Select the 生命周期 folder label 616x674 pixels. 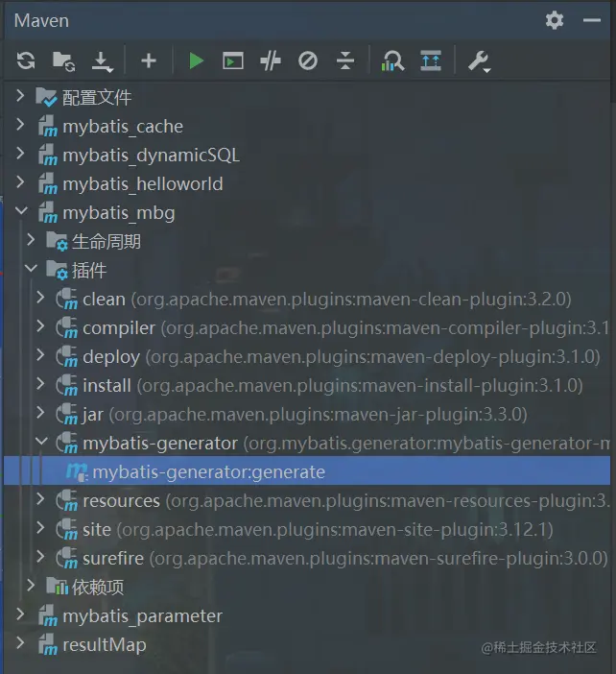pyautogui.click(x=107, y=242)
